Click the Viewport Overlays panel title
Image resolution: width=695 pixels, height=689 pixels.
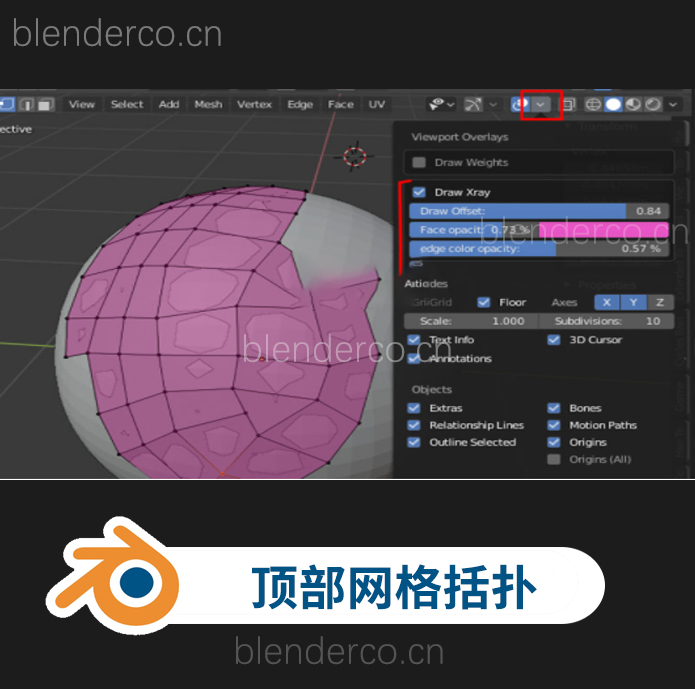(x=460, y=137)
